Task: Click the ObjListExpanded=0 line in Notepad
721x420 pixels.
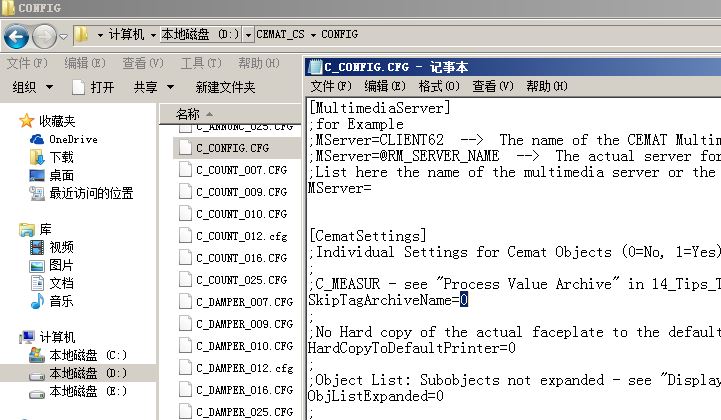Action: [x=376, y=396]
